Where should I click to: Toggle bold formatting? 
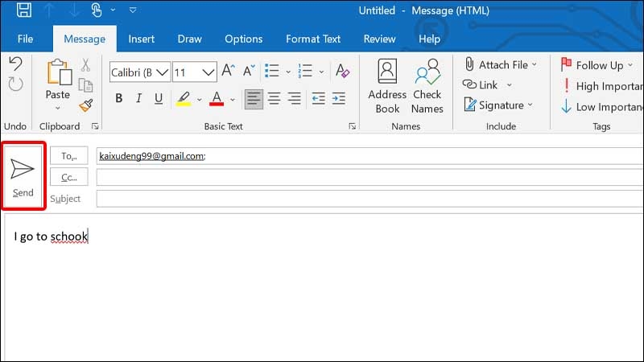click(x=118, y=98)
